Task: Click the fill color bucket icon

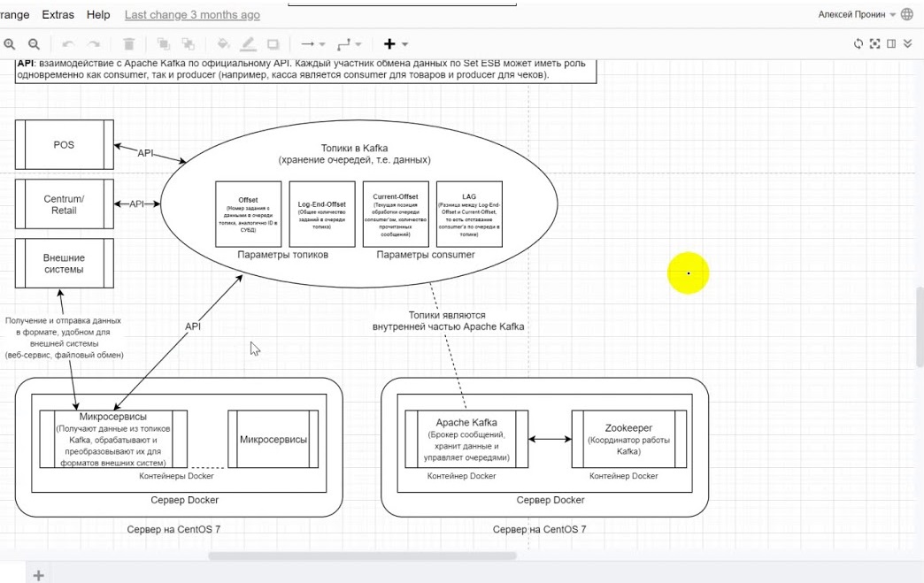Action: (224, 43)
